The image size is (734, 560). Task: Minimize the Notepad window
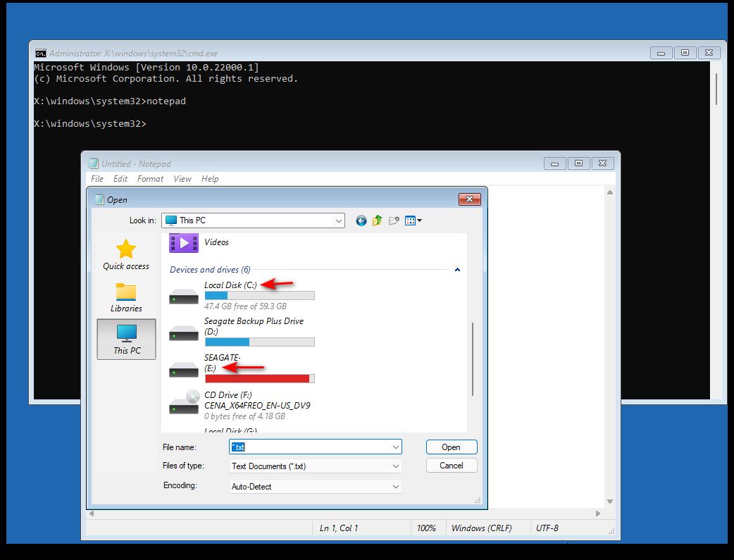coord(554,163)
